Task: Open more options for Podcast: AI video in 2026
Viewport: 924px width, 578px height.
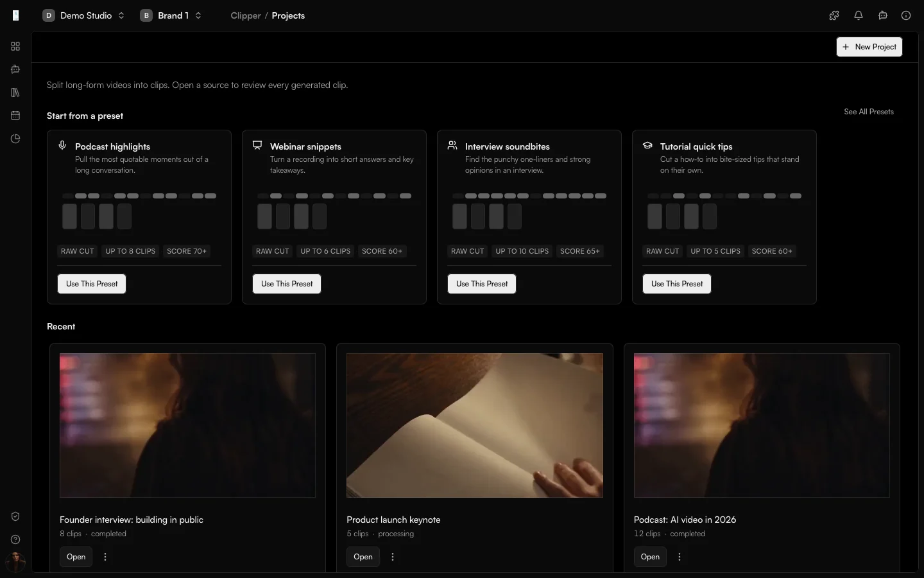Action: 680,557
